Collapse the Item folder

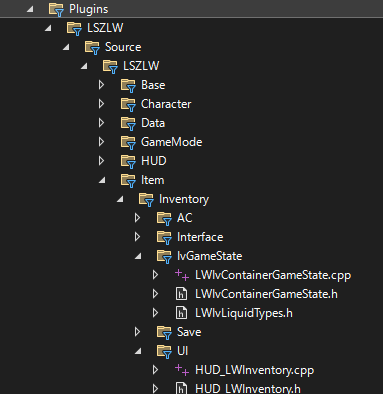(102, 180)
